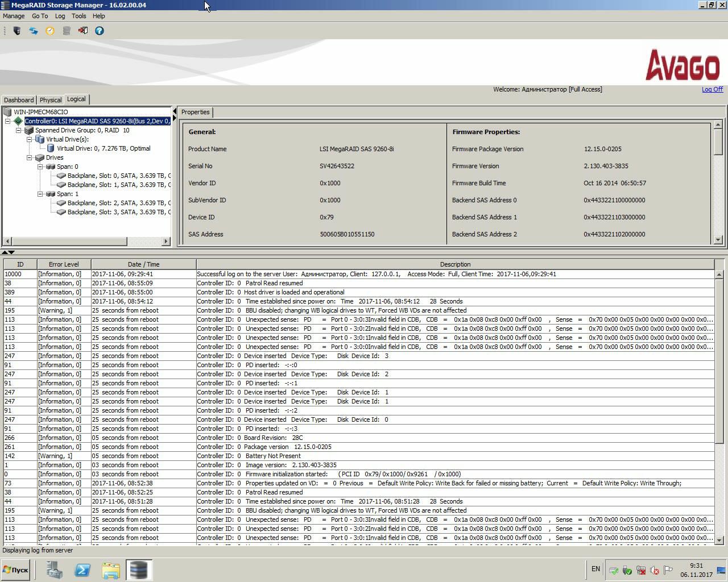Collapse the Span: 1 node
The image size is (728, 582).
(40, 194)
